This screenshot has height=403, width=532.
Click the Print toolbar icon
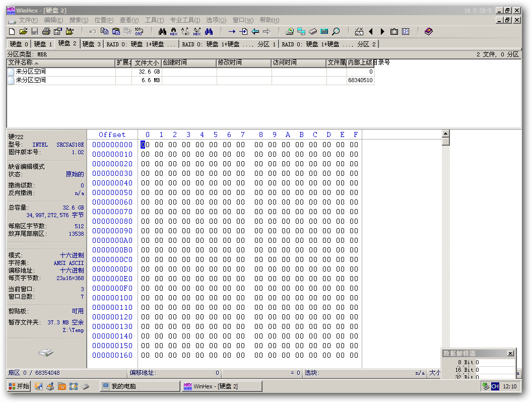coord(46,32)
